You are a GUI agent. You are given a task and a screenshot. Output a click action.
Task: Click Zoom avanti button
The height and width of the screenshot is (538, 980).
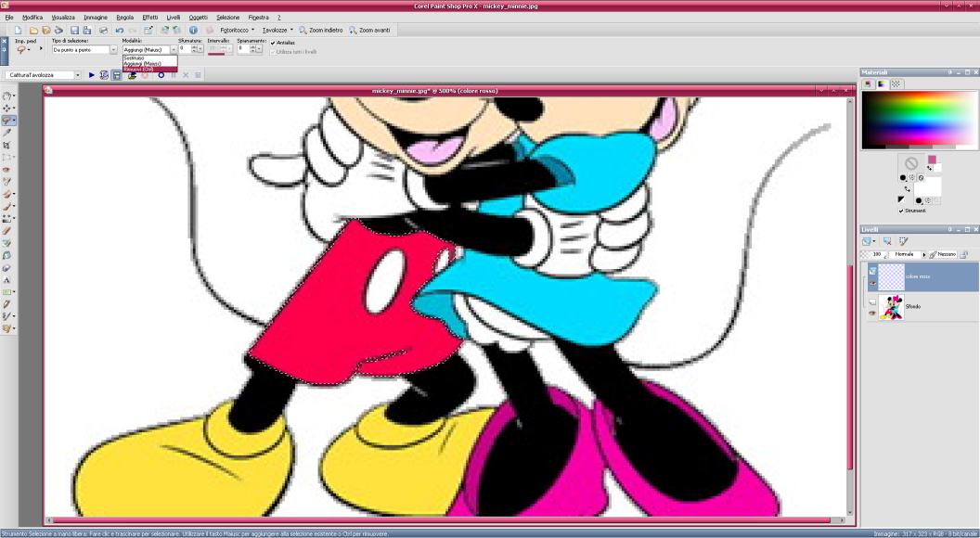pyautogui.click(x=369, y=30)
